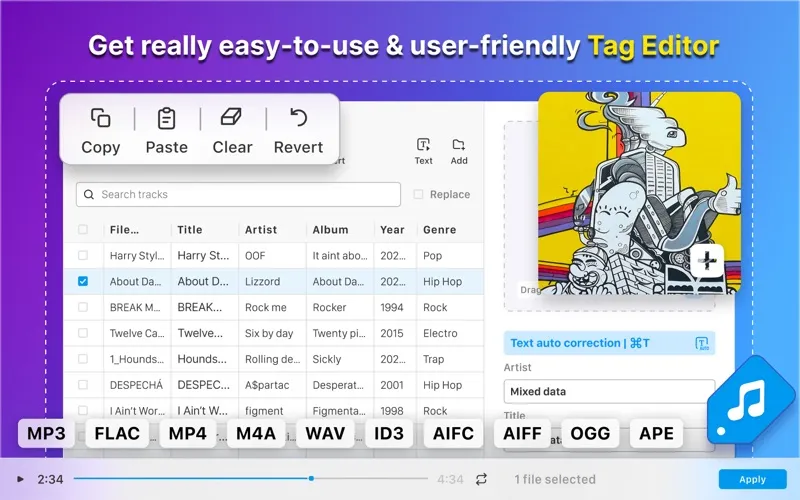Sort by the Album column header
The image size is (800, 500).
click(330, 230)
